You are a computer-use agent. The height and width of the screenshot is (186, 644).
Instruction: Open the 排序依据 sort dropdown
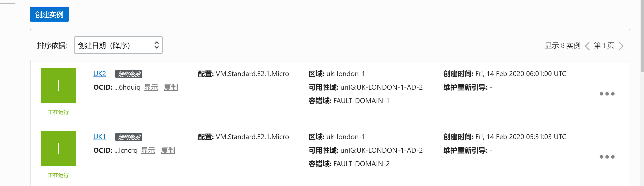pos(118,45)
